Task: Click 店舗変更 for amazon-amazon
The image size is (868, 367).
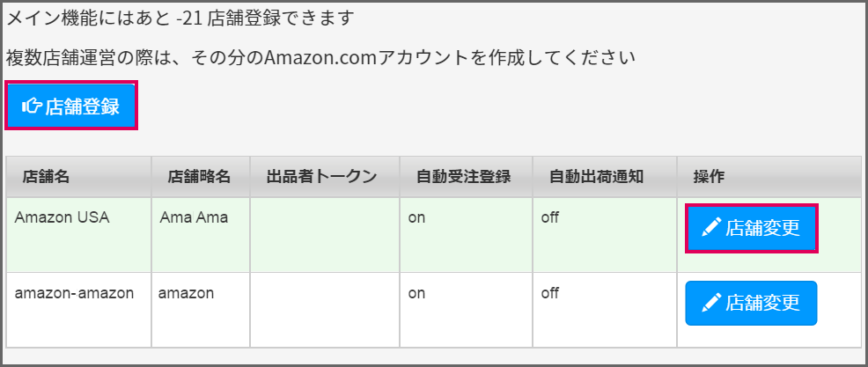Action: (751, 303)
